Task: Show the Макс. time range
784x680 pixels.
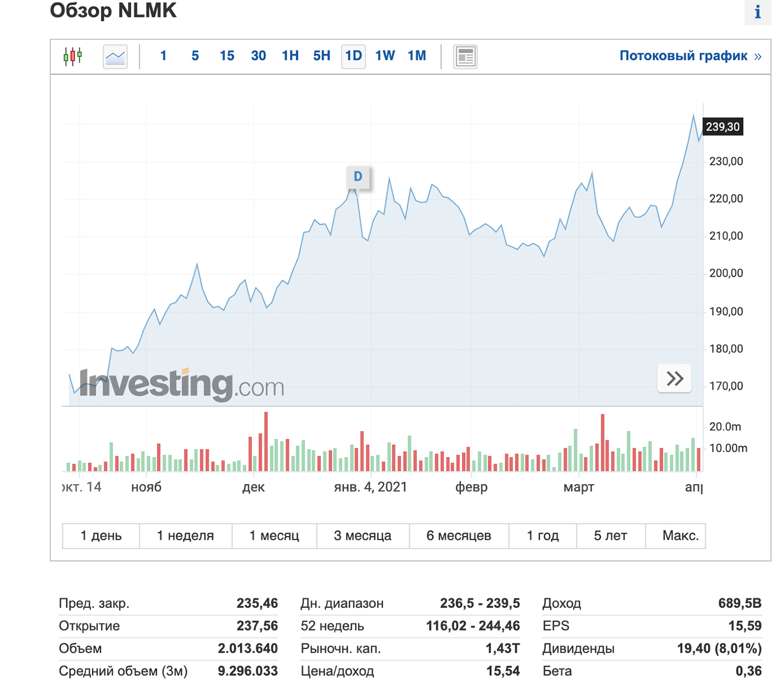Action: point(680,536)
